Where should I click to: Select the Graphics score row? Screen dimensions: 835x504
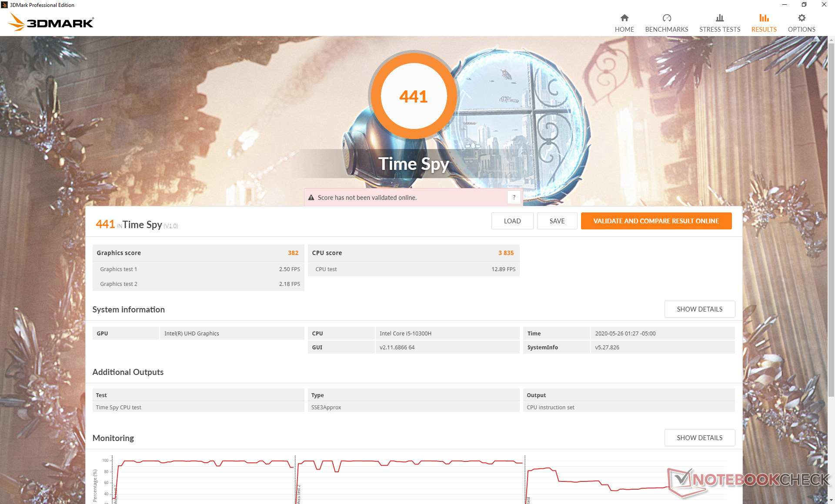(x=198, y=253)
